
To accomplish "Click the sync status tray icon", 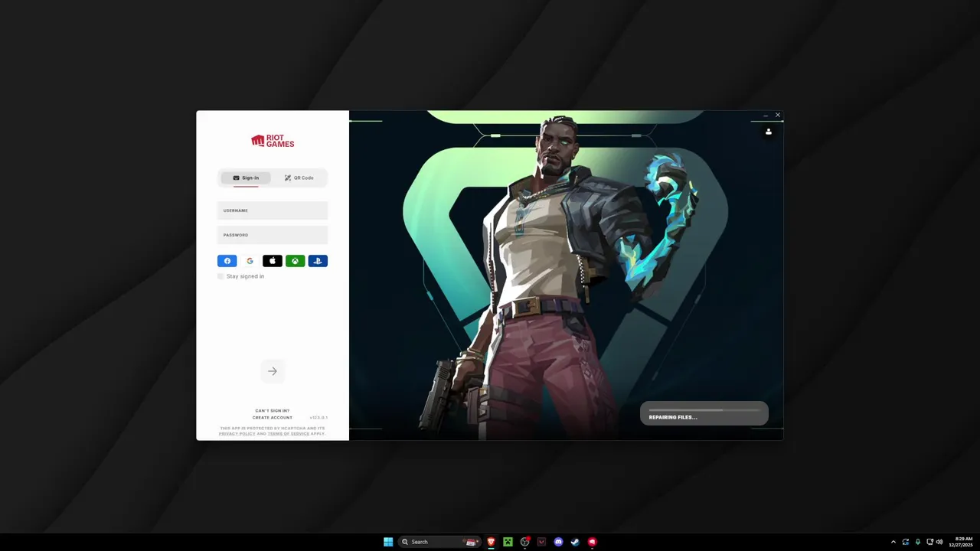I will click(x=906, y=542).
